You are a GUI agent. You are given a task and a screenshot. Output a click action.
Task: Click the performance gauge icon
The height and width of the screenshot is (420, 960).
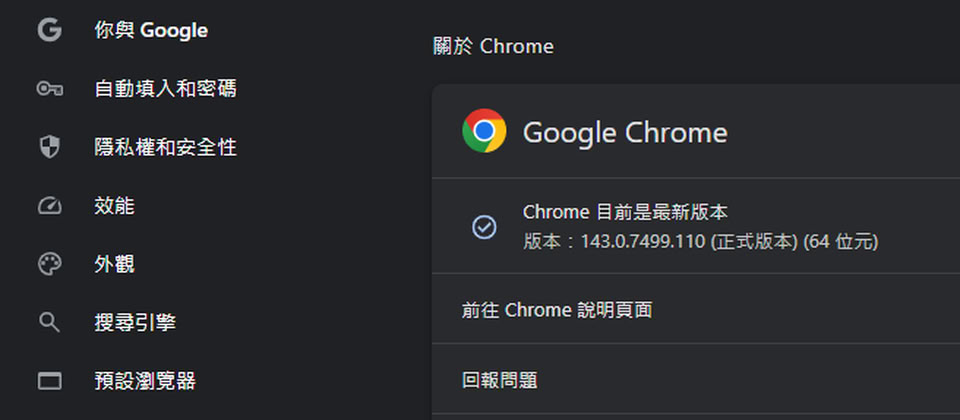pyautogui.click(x=49, y=206)
